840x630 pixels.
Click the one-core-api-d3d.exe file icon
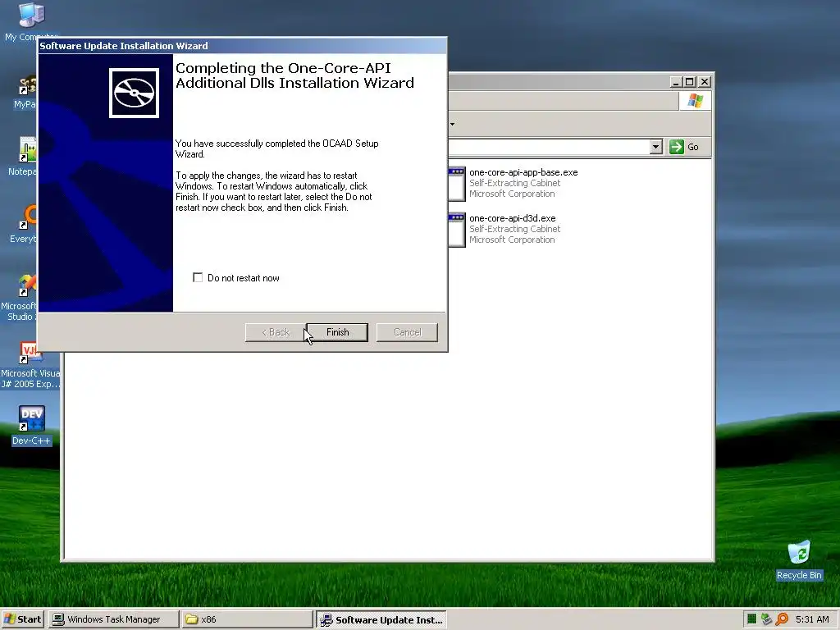[x=457, y=230]
